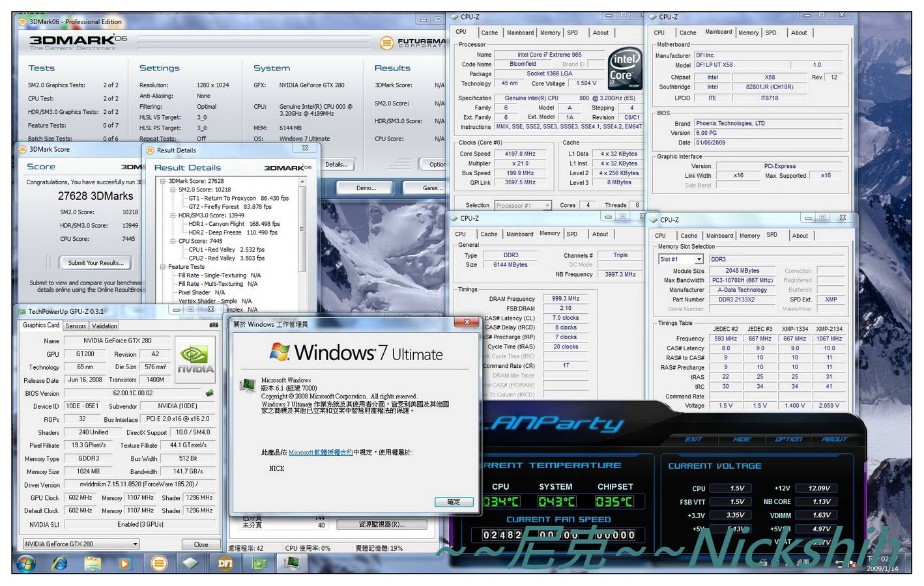Click the Result Details scroll up arrow
Screen dimensions: 924x586
point(302,181)
